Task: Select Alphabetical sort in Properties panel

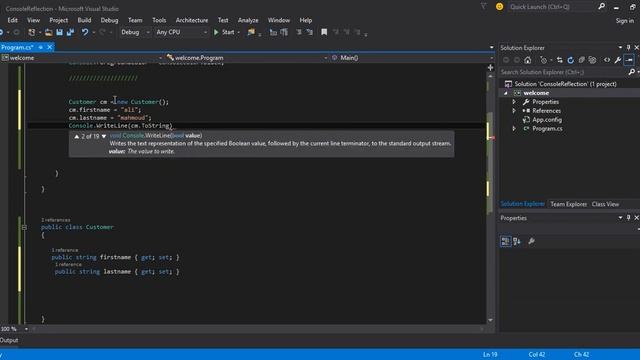Action: click(x=517, y=241)
